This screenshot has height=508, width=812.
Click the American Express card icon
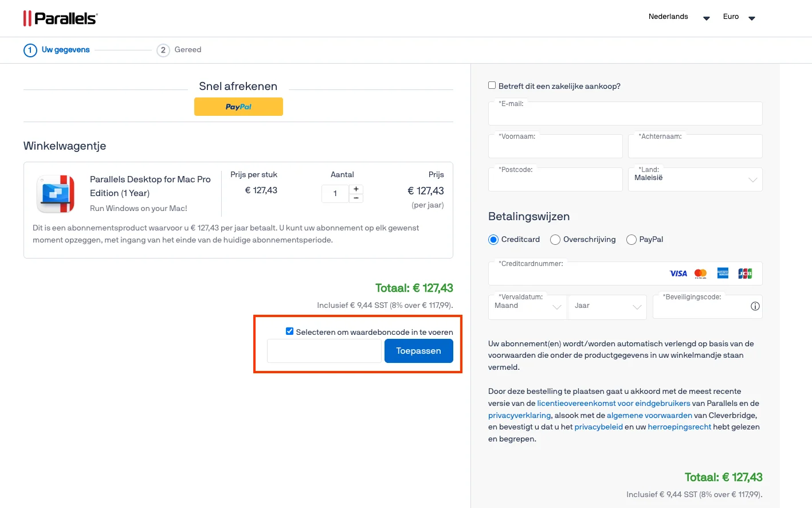tap(723, 273)
